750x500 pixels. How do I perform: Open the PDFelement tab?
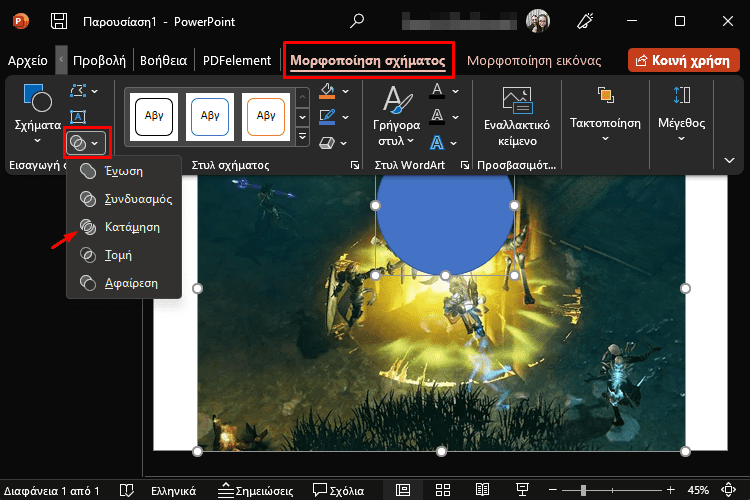(x=237, y=61)
